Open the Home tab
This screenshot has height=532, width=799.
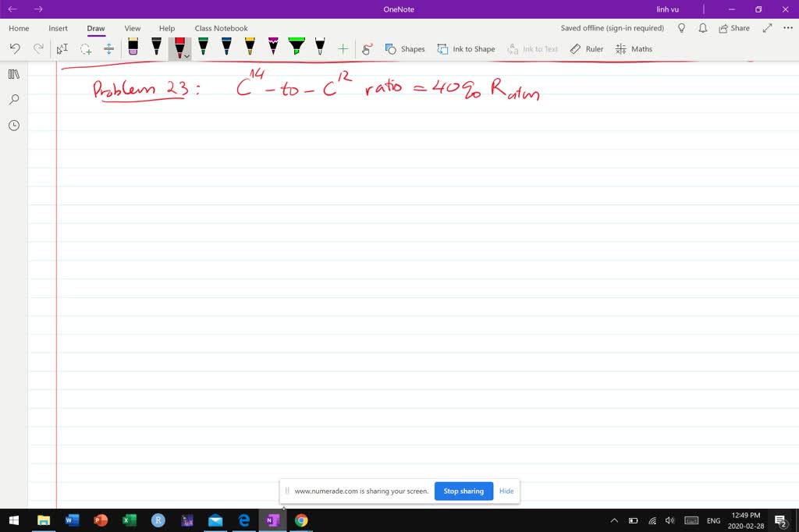click(x=19, y=28)
